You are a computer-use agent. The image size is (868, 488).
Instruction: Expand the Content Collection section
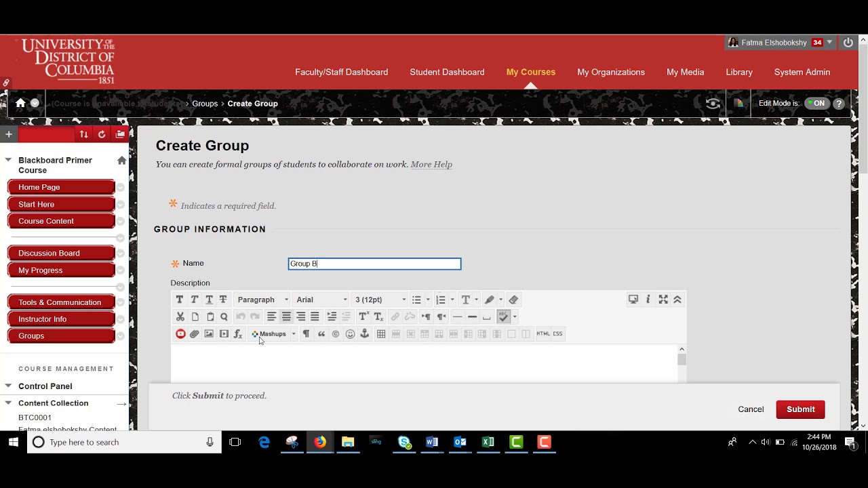point(8,403)
